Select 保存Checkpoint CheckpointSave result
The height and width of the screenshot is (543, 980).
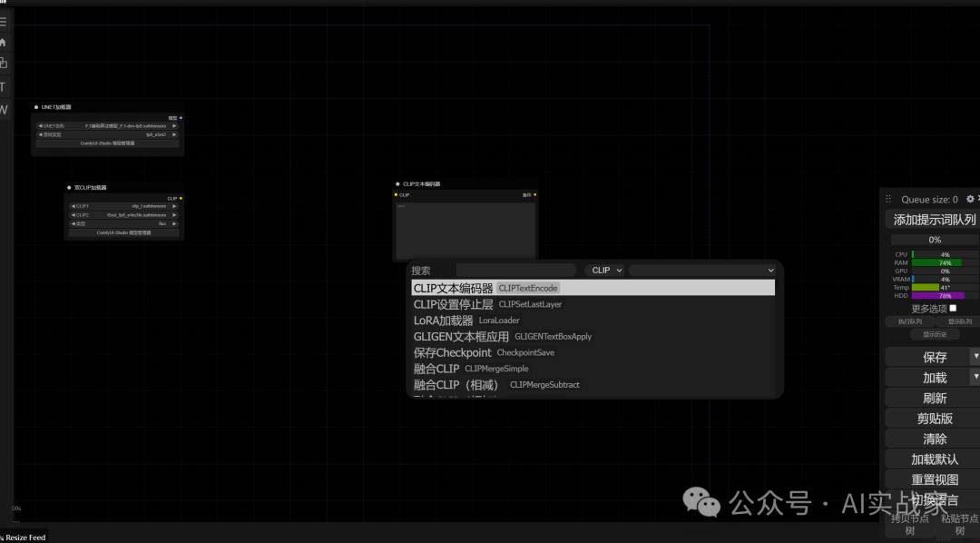[593, 352]
